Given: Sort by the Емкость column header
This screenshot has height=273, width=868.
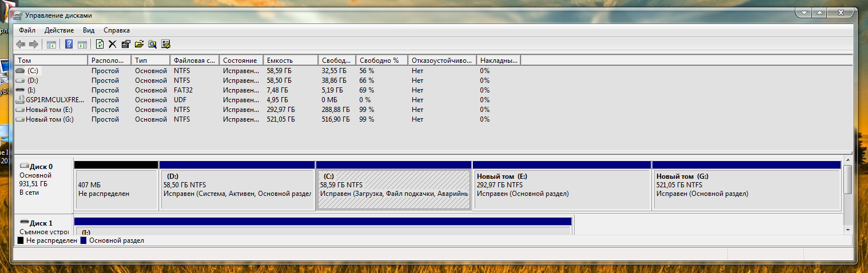Looking at the screenshot, I should pyautogui.click(x=290, y=60).
